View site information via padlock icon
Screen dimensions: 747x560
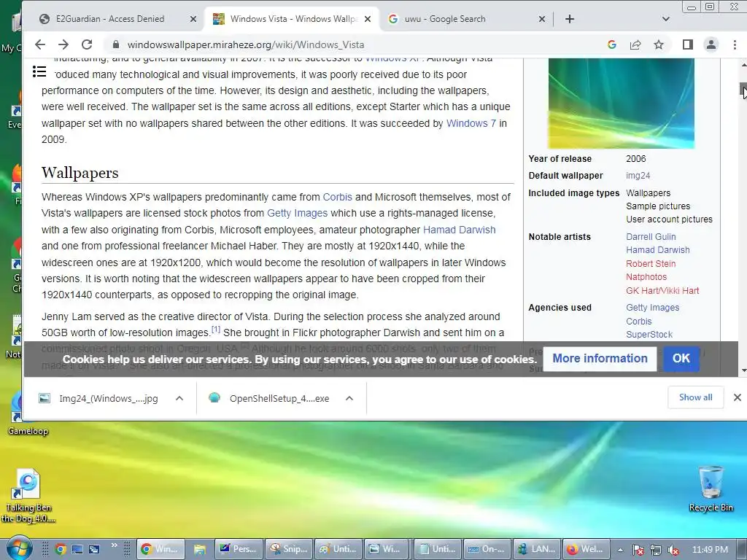pos(115,44)
